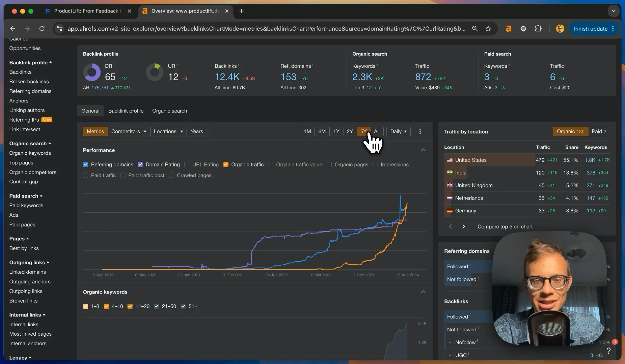Go to next page of traffic locations
The width and height of the screenshot is (625, 364).
click(x=464, y=226)
